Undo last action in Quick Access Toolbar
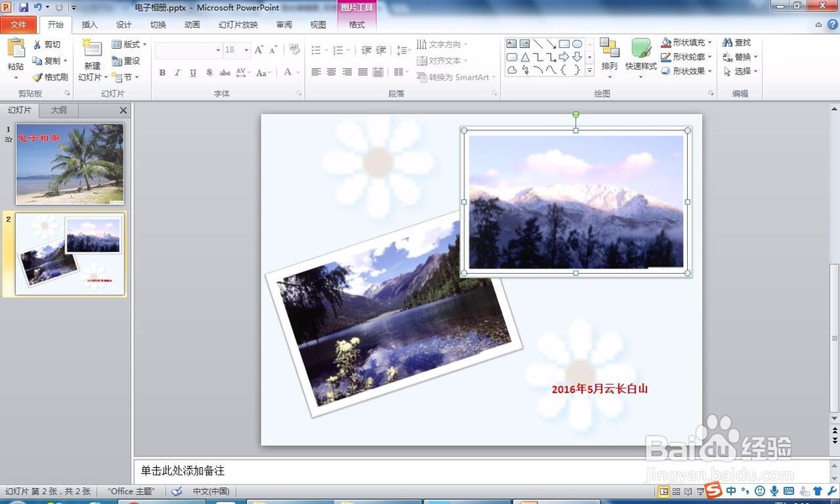840x504 pixels. [38, 8]
